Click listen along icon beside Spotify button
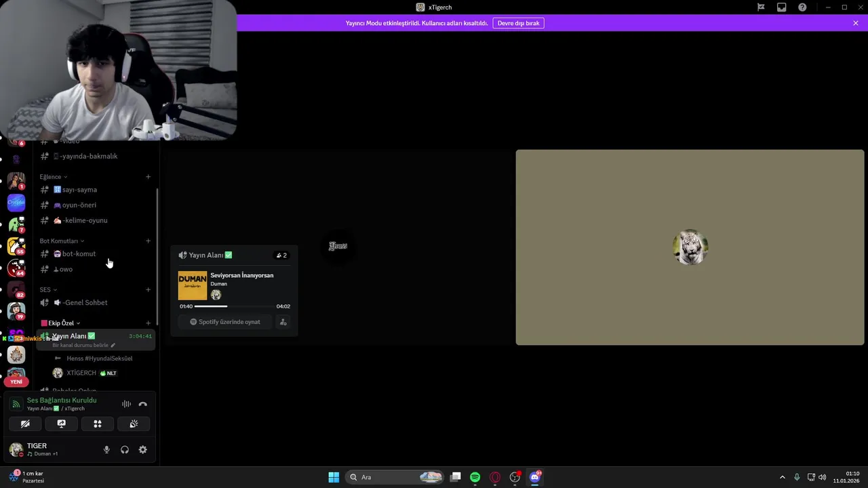This screenshot has height=488, width=868. 283,322
